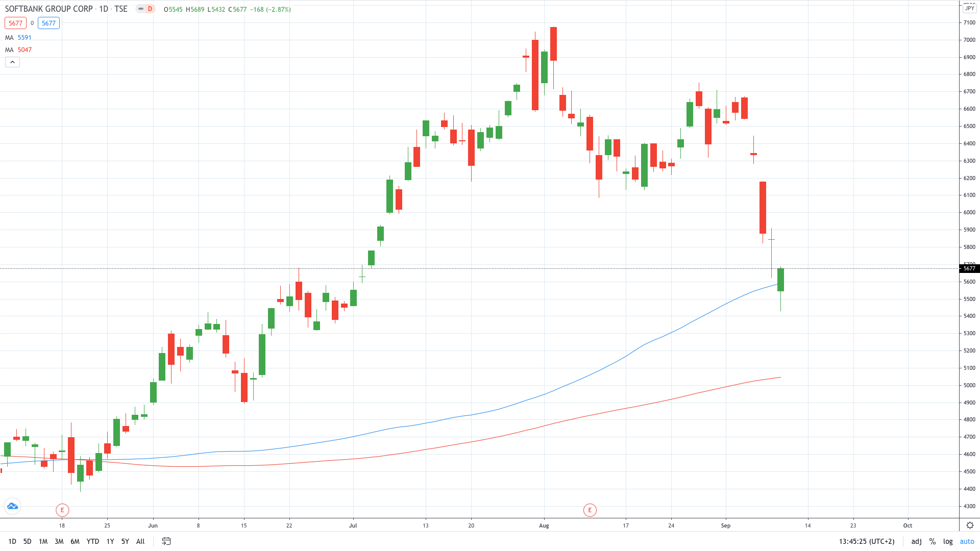Click the Sep date axis label
The width and height of the screenshot is (980, 551).
726,525
